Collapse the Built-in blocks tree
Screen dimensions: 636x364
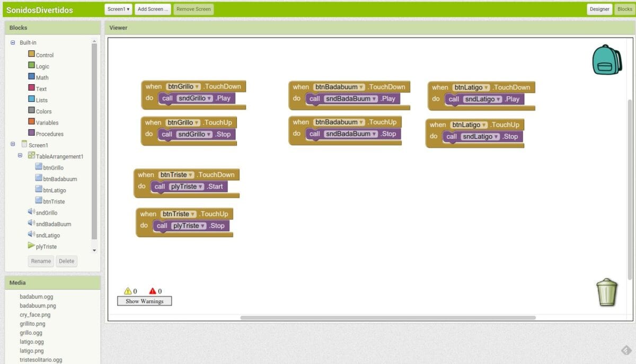pos(13,42)
